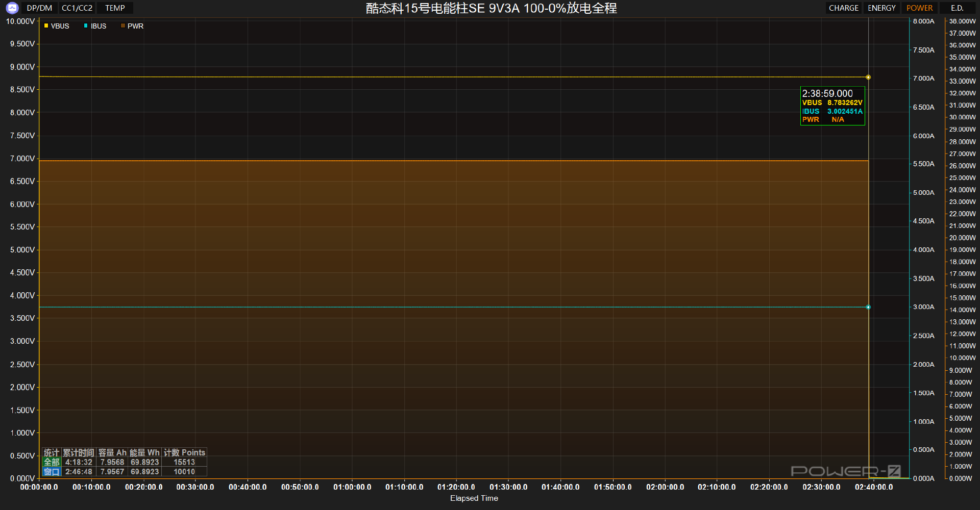Click the 累计时间 column header
980x510 pixels.
(79, 452)
